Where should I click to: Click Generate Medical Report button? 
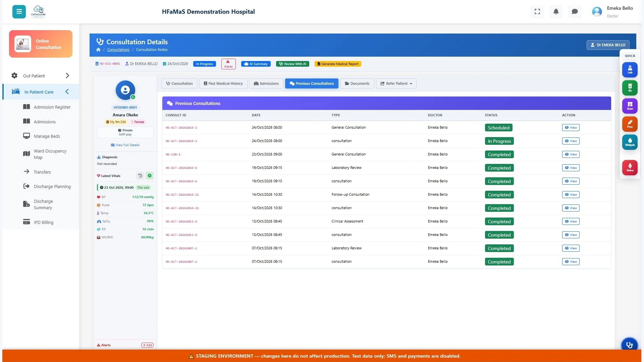coord(338,64)
